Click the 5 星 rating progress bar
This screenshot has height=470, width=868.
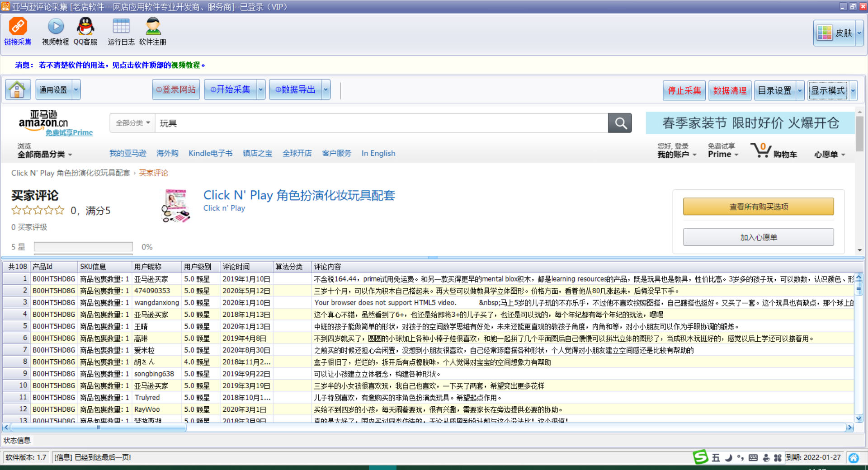coord(83,247)
